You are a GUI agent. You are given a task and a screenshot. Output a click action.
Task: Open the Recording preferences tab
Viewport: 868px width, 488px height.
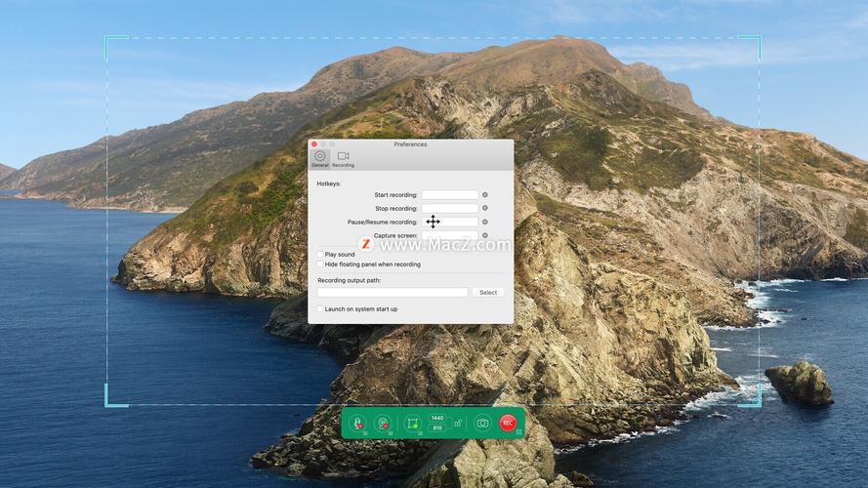pyautogui.click(x=343, y=158)
